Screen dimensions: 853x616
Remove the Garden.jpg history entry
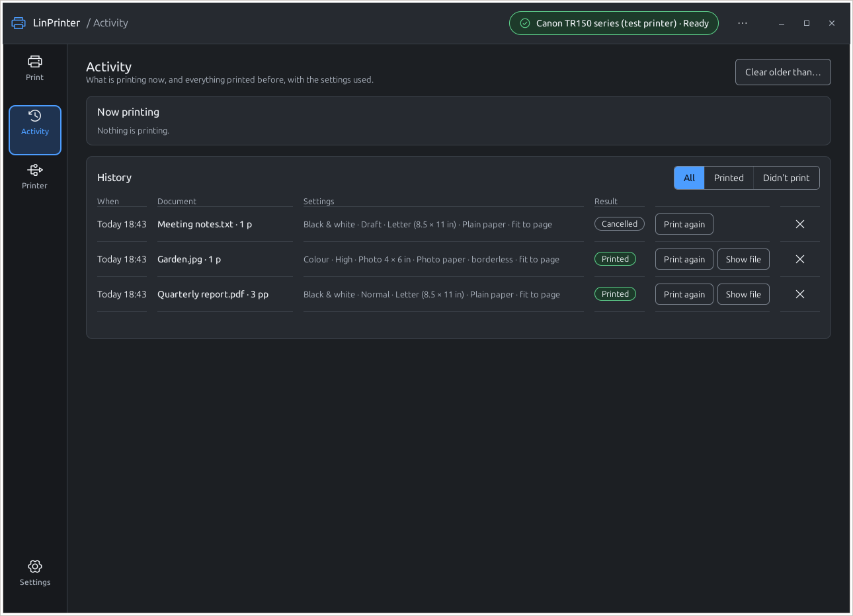800,259
